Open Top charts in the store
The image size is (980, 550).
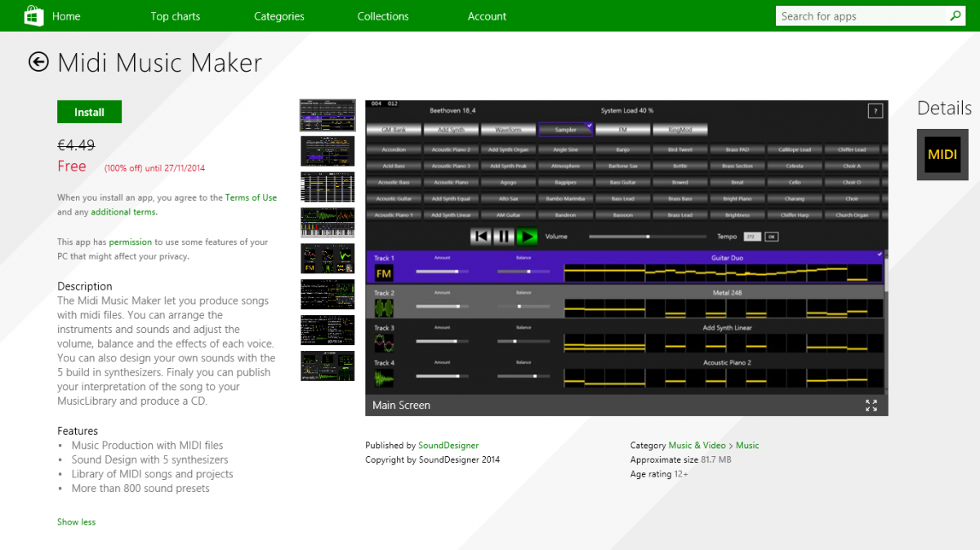(176, 16)
